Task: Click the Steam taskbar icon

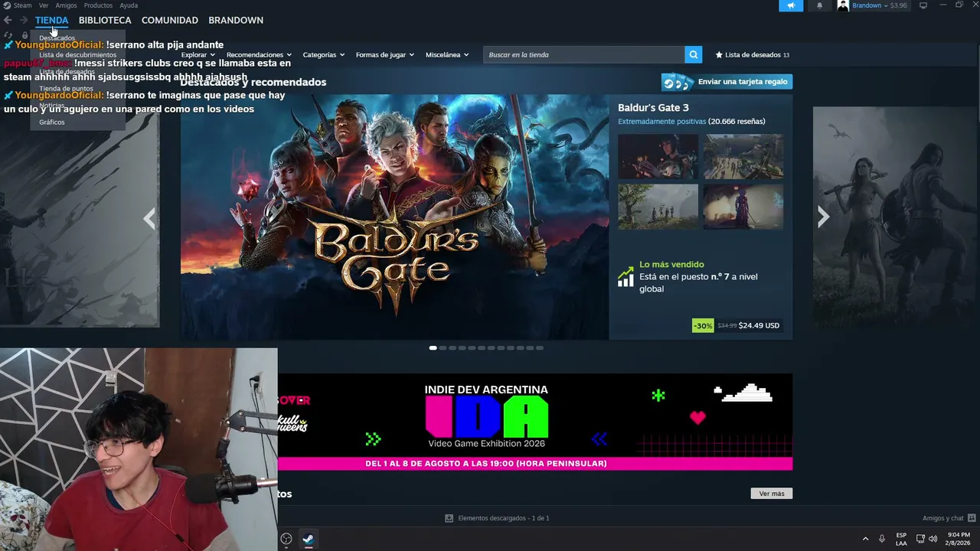Action: (308, 539)
